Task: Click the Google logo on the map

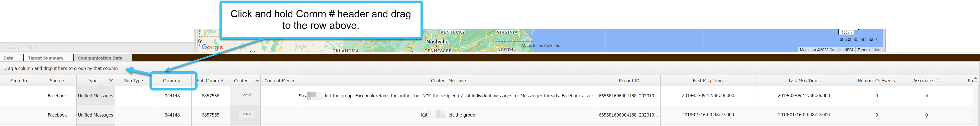Action: coord(212,47)
